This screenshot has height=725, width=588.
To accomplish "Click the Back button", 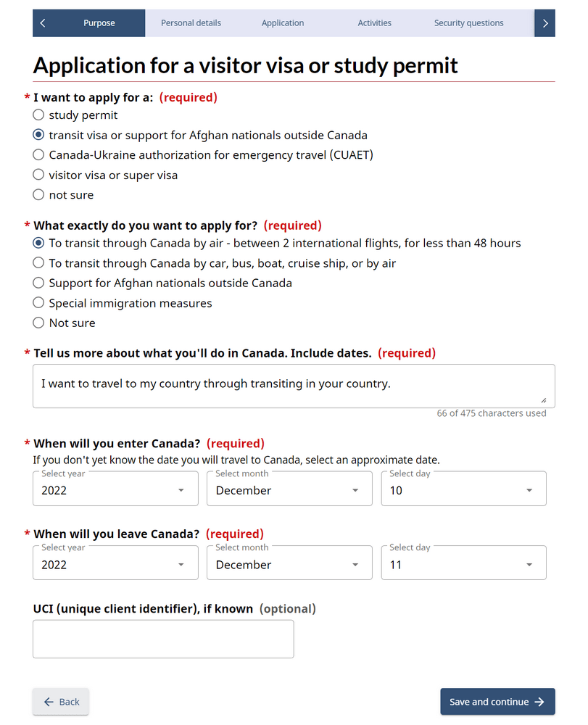I will [x=61, y=702].
